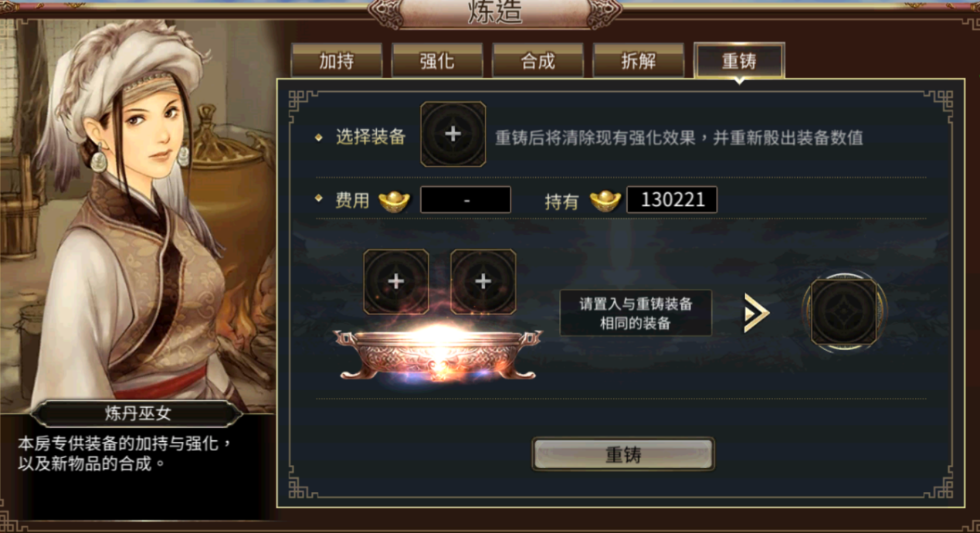Image resolution: width=980 pixels, height=533 pixels.
Task: Switch to the 加持 tab
Action: coord(337,61)
